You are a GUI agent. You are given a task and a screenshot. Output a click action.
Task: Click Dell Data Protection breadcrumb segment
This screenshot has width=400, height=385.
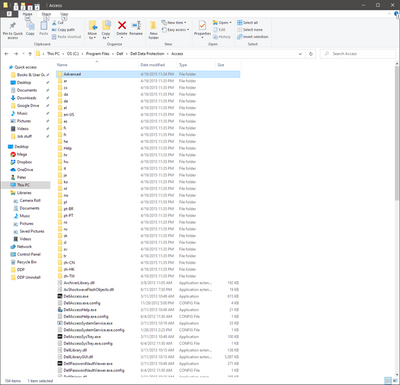point(147,54)
